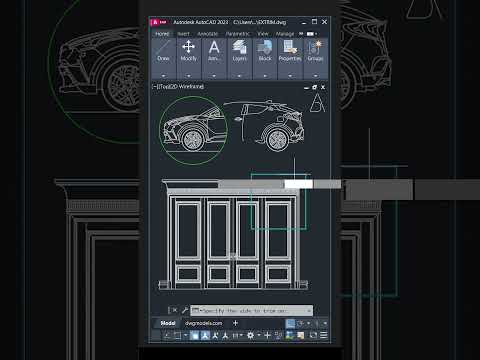The width and height of the screenshot is (480, 360).
Task: Add a new layout with the plus button
Action: click(235, 323)
